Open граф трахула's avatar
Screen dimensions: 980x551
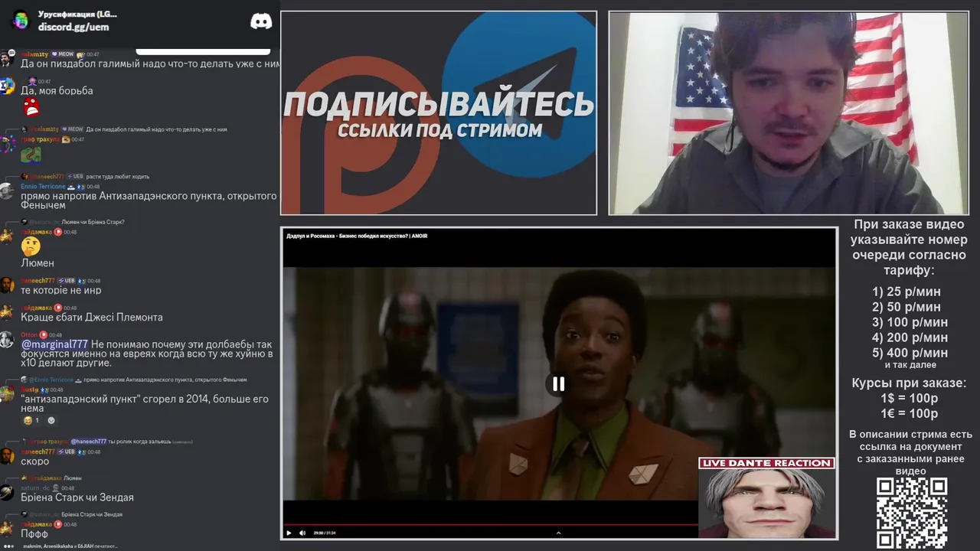[6, 144]
